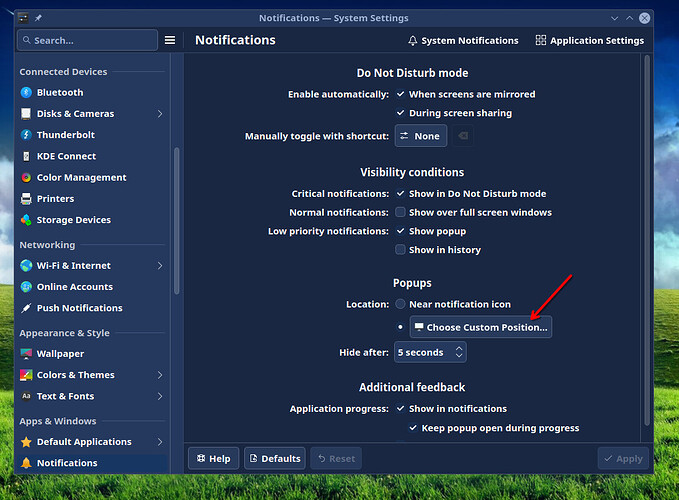Screen dimensions: 679x500
Task: Click the pin icon in title bar
Action: 38,18
